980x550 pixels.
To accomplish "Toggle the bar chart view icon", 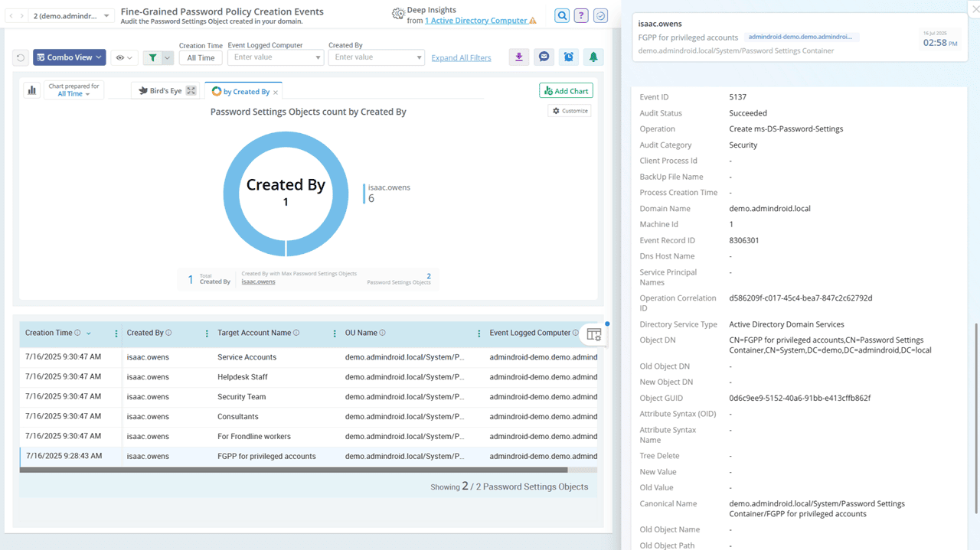I will coord(32,90).
